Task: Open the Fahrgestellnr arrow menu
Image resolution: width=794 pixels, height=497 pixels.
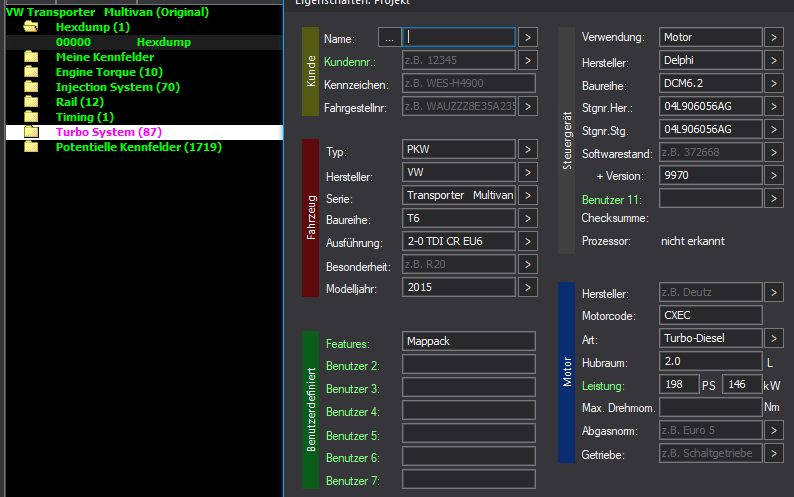Action: 528,106
